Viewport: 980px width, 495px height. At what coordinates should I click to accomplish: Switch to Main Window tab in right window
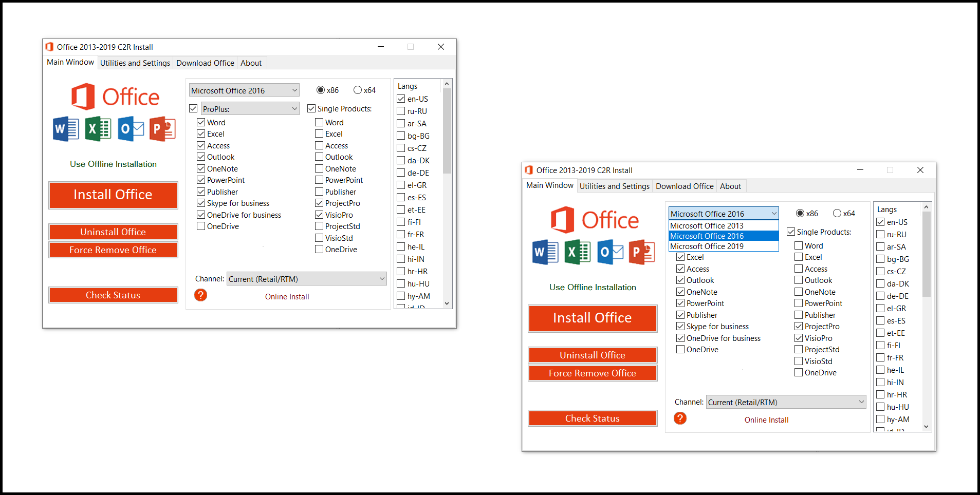[549, 185]
